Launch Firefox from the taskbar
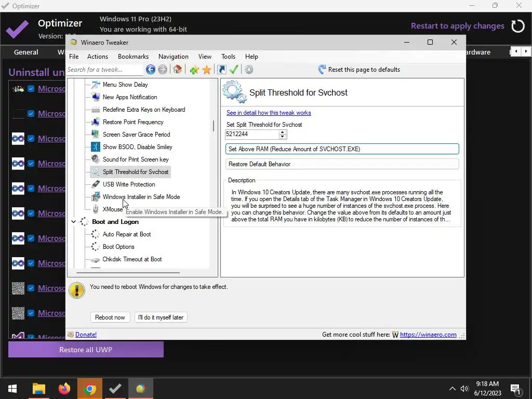The width and height of the screenshot is (532, 399). tap(64, 389)
